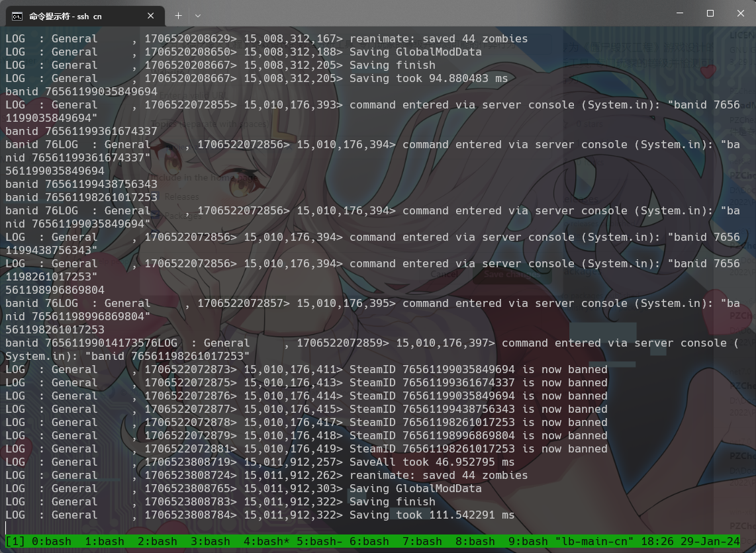The image size is (756, 553).
Task: Switch to tmux window 2:bash
Action: (157, 542)
